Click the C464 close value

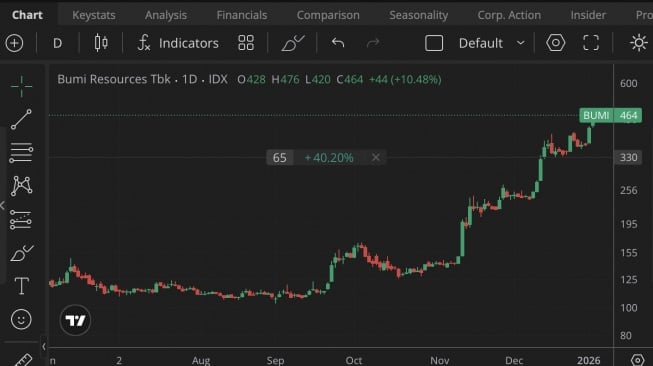pyautogui.click(x=350, y=80)
